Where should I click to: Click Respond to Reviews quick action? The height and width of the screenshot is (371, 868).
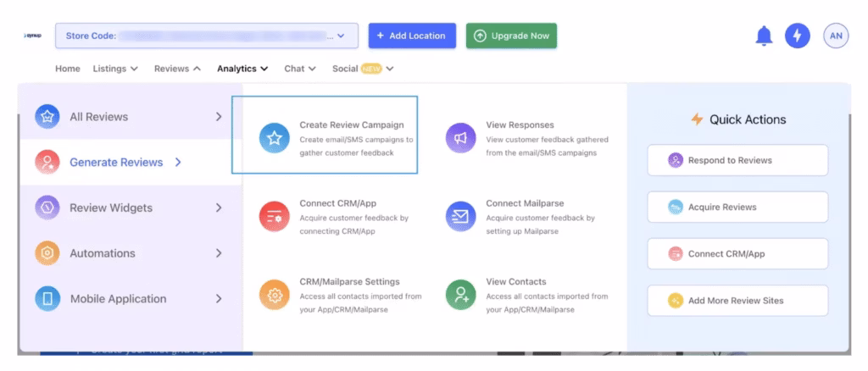pos(737,160)
